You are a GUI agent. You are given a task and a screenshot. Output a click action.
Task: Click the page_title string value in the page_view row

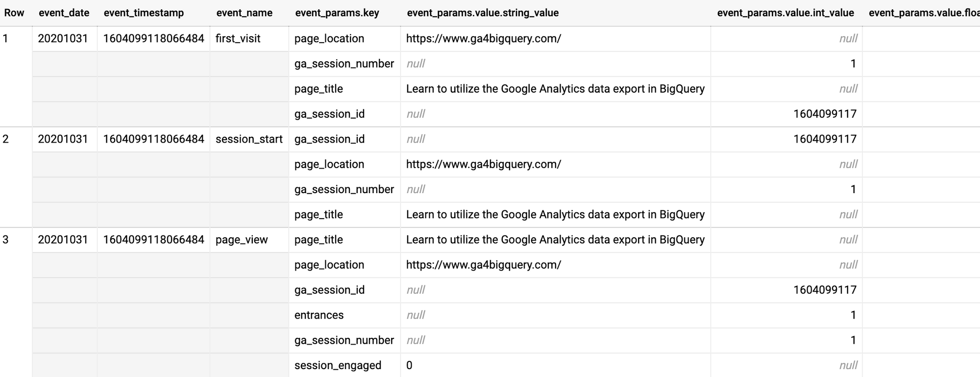(555, 240)
